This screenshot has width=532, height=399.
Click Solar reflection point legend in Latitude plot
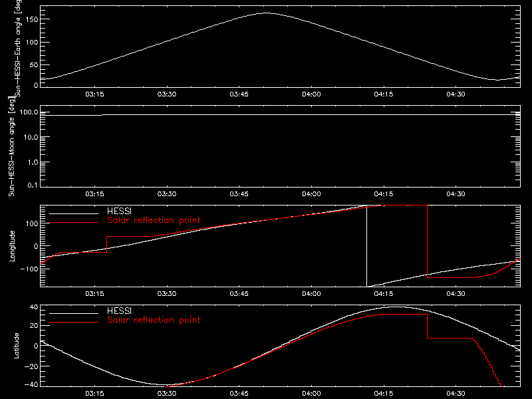[154, 320]
